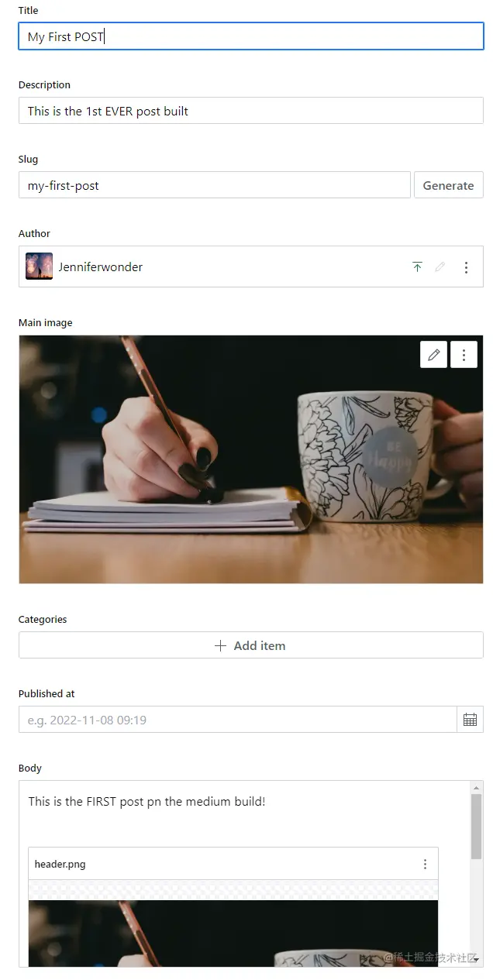Click the Generate slug button
Image resolution: width=493 pixels, height=980 pixels.
449,185
